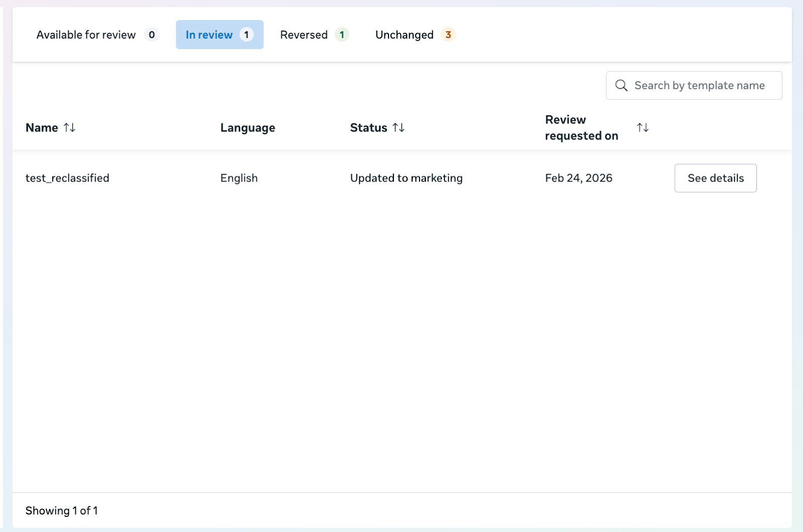Click the test_reclassified template name

pyautogui.click(x=67, y=178)
